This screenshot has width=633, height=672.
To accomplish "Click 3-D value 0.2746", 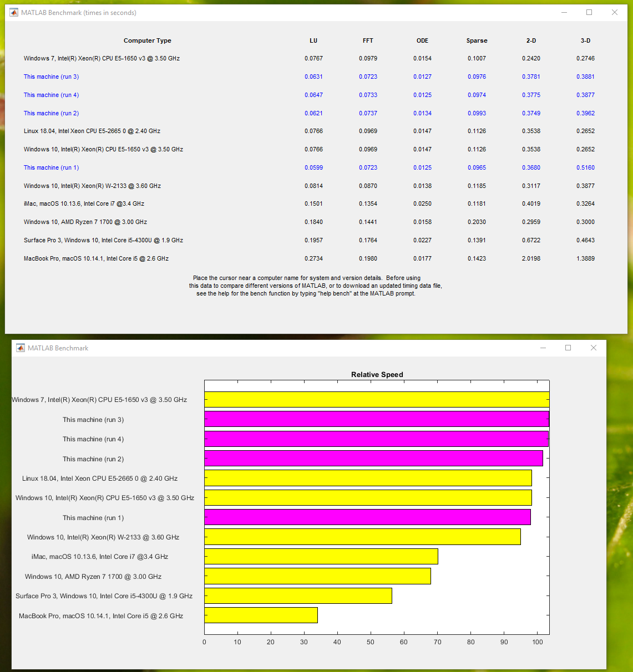I will pos(585,58).
